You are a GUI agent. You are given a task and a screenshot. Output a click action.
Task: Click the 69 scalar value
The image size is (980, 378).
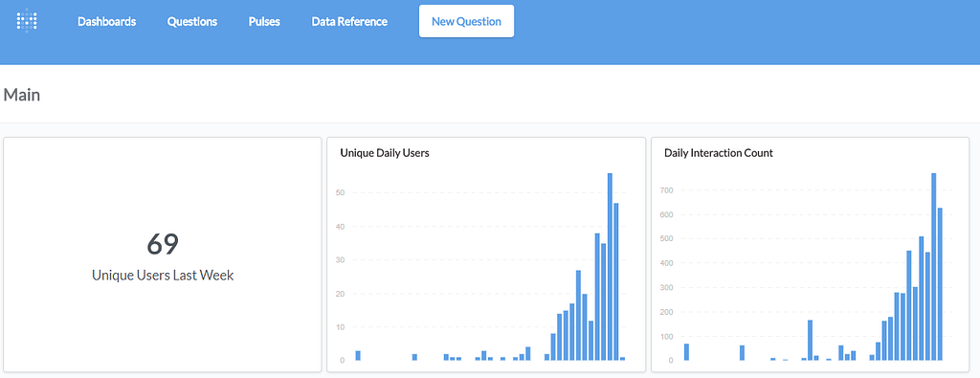point(163,244)
